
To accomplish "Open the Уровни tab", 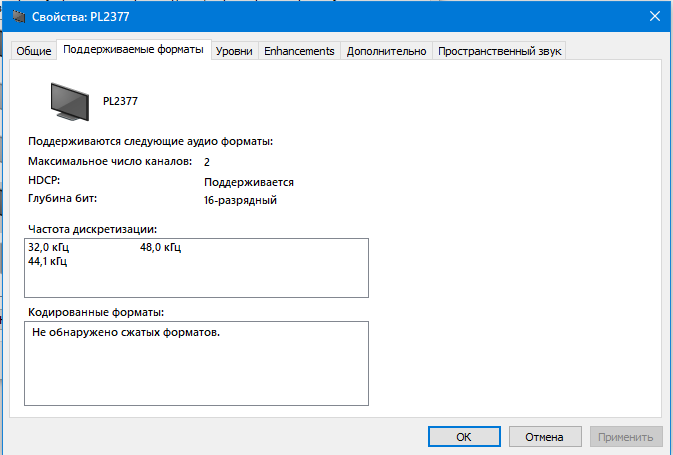I will click(x=234, y=51).
